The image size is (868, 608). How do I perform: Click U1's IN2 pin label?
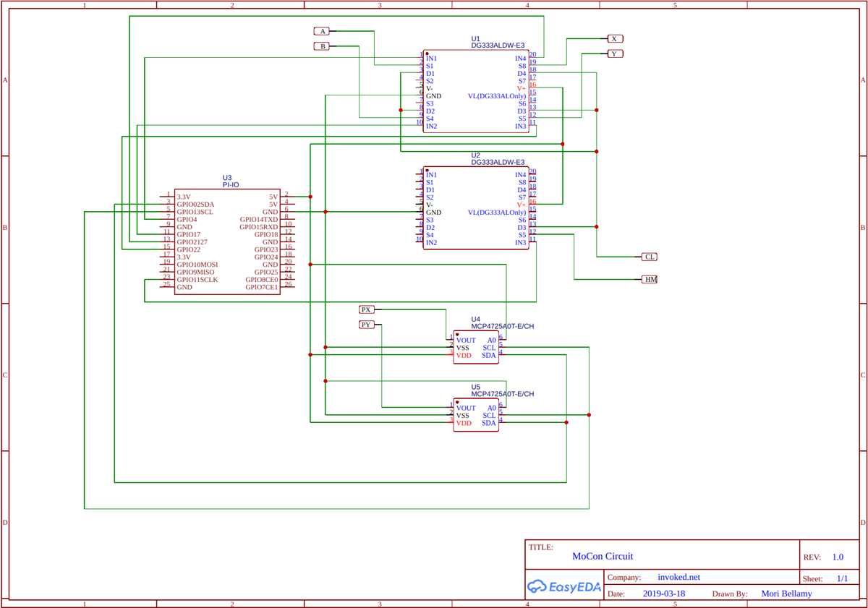click(x=431, y=126)
